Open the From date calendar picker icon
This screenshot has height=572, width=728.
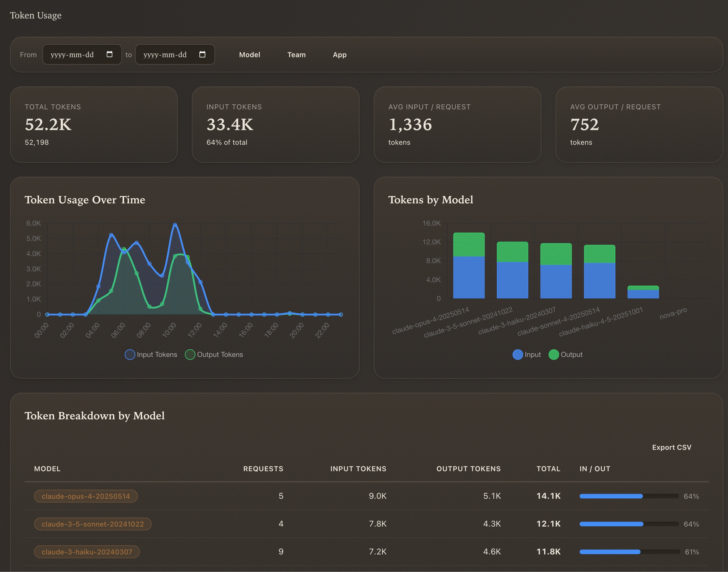(109, 54)
